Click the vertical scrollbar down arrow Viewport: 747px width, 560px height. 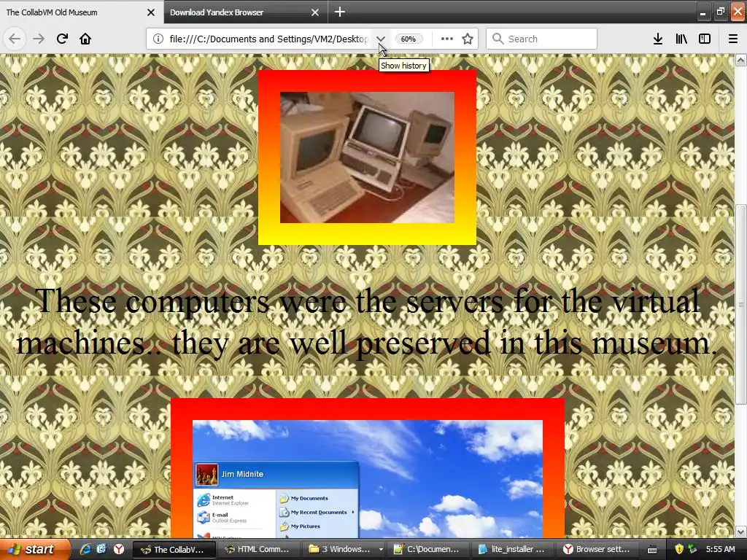[741, 532]
